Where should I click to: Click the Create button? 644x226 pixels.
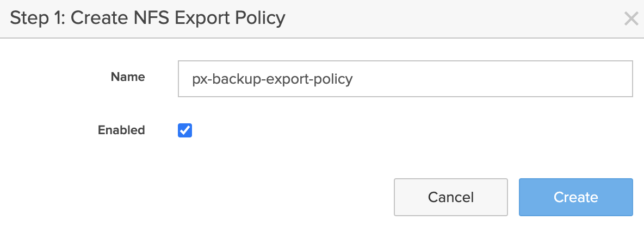[575, 197]
